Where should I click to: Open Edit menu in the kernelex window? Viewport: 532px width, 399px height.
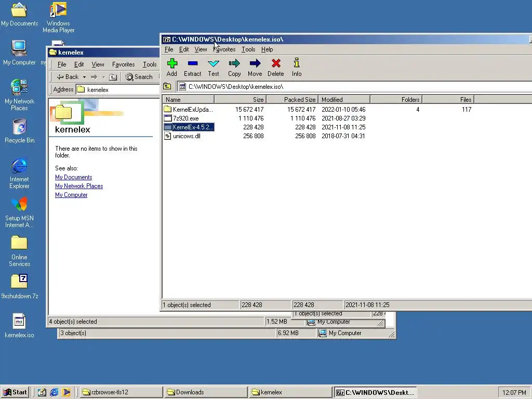[79, 64]
